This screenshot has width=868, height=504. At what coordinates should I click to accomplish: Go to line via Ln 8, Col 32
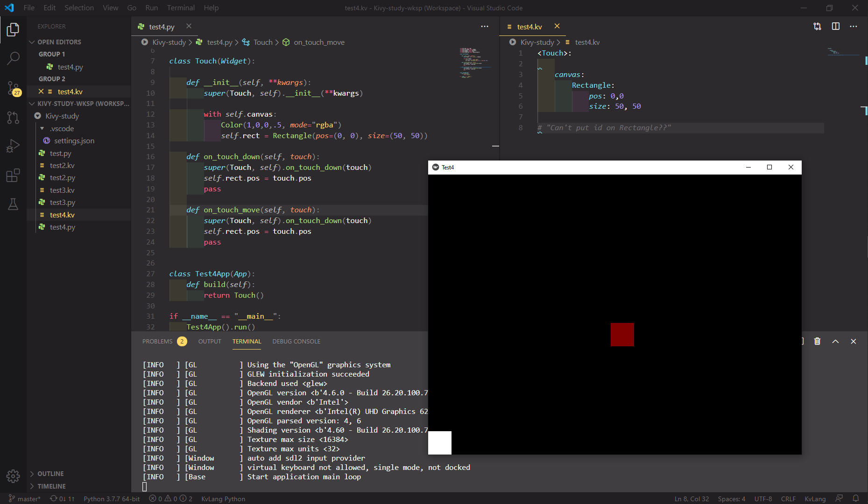pyautogui.click(x=692, y=498)
